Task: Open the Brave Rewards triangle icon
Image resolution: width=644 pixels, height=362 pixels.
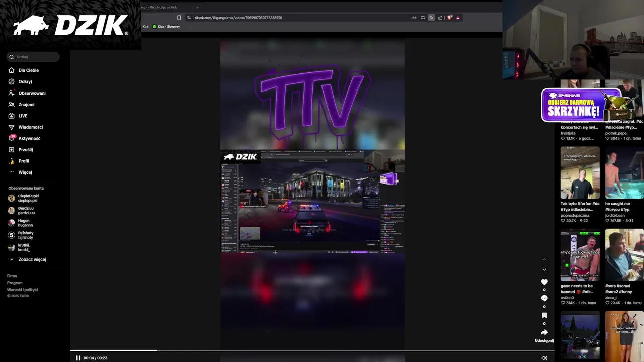Action: [x=458, y=18]
